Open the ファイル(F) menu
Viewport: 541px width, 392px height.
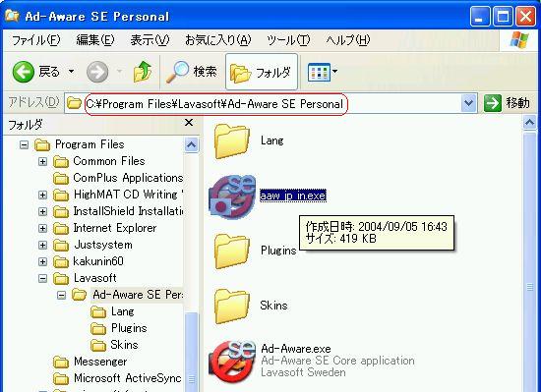36,40
